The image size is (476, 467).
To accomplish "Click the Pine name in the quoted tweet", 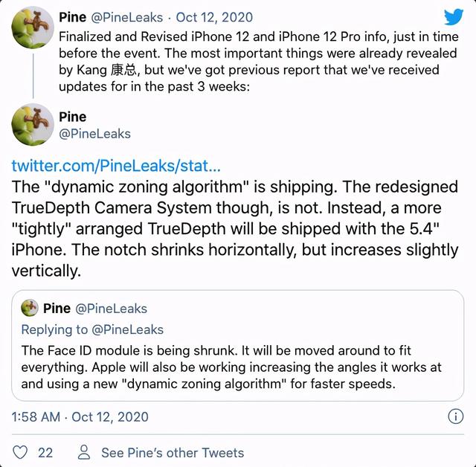I will [x=57, y=309].
